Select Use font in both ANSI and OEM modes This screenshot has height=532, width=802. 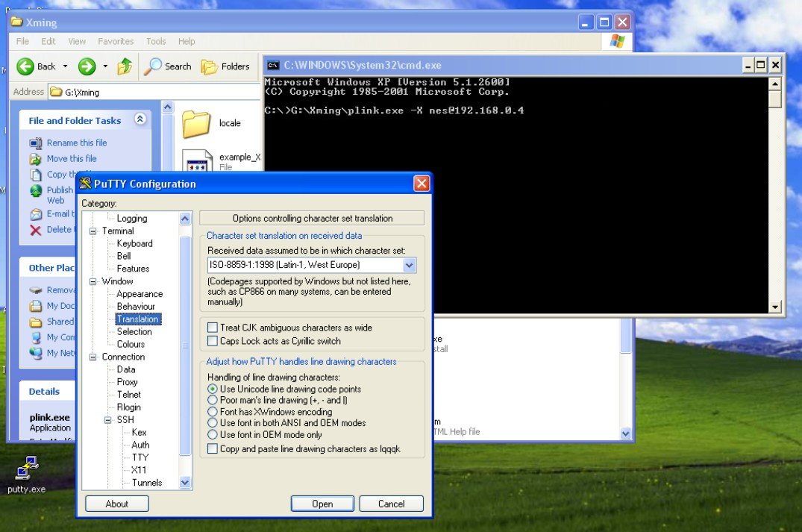click(x=213, y=422)
